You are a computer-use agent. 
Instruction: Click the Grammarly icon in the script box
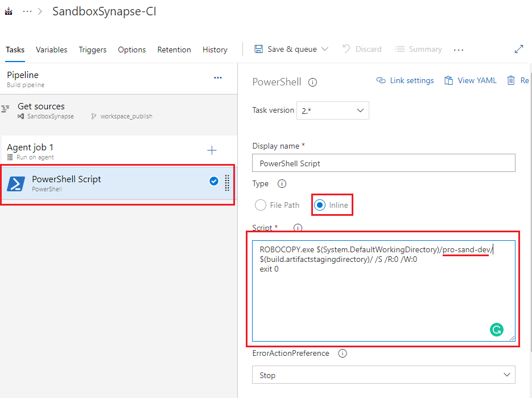pyautogui.click(x=497, y=330)
